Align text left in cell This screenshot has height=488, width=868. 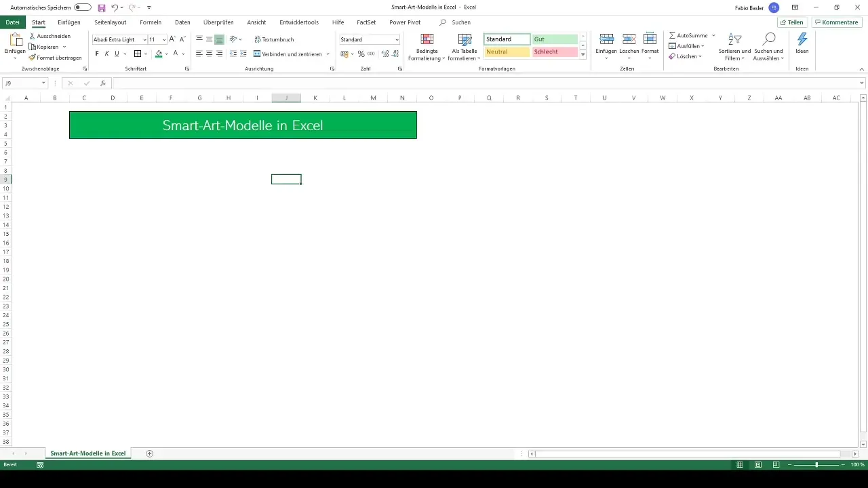pos(199,54)
